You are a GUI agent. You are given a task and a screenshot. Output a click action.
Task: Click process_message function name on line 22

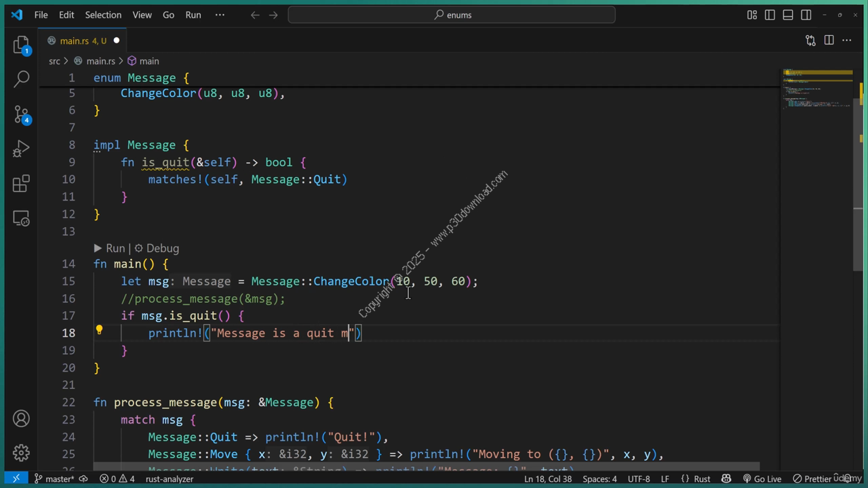click(x=165, y=402)
